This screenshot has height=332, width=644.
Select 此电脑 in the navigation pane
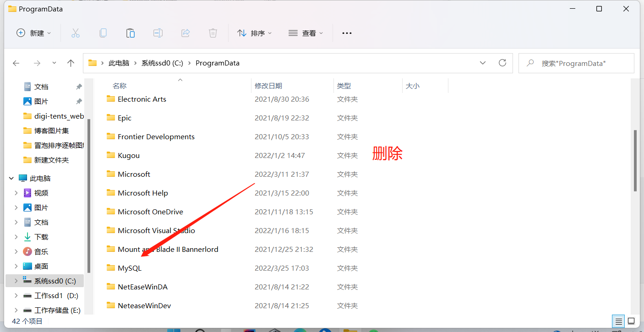(40, 178)
